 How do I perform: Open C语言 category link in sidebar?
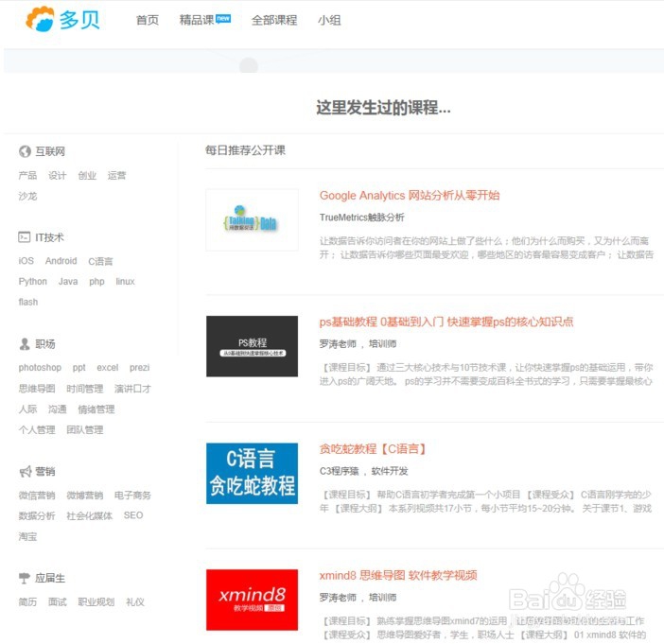click(101, 261)
